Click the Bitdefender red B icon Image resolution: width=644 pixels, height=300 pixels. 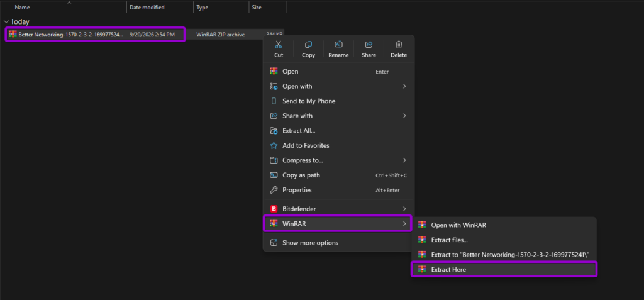[x=274, y=209]
